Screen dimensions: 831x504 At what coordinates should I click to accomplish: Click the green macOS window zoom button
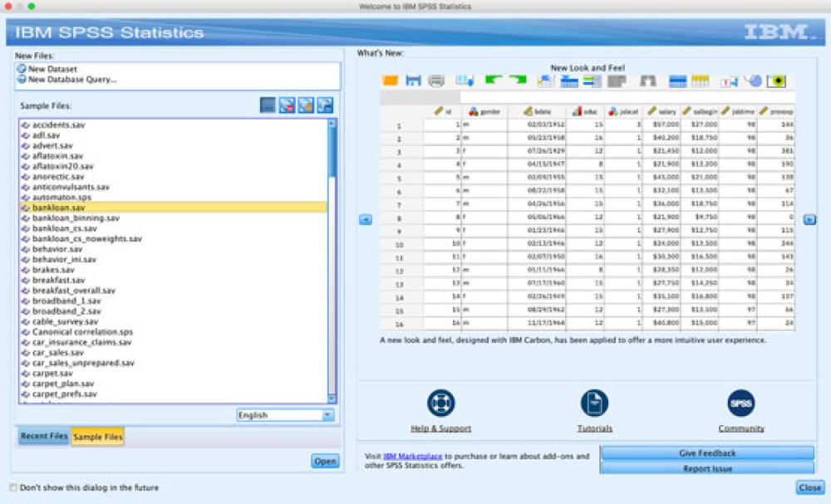[32, 7]
